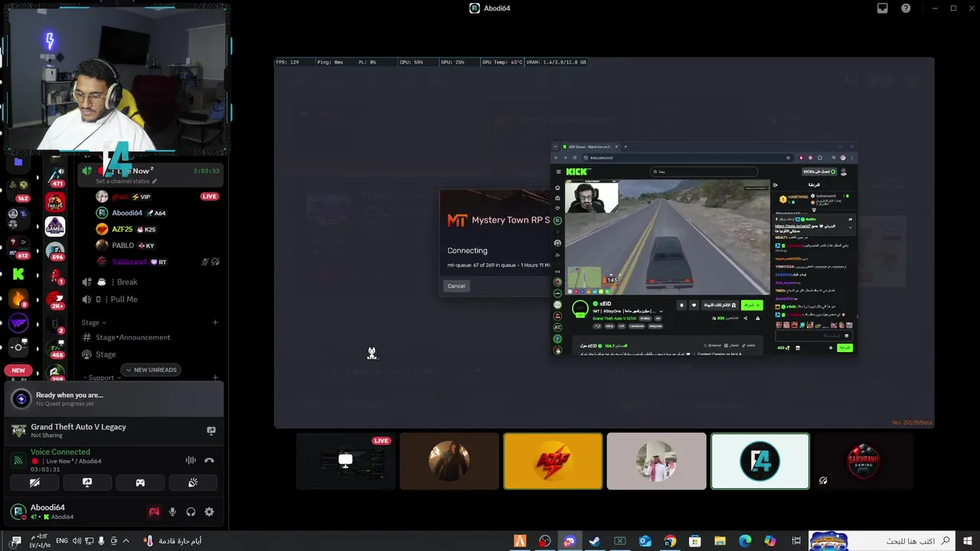Turn on camera in the voice panel
The image size is (980, 551).
click(x=34, y=483)
